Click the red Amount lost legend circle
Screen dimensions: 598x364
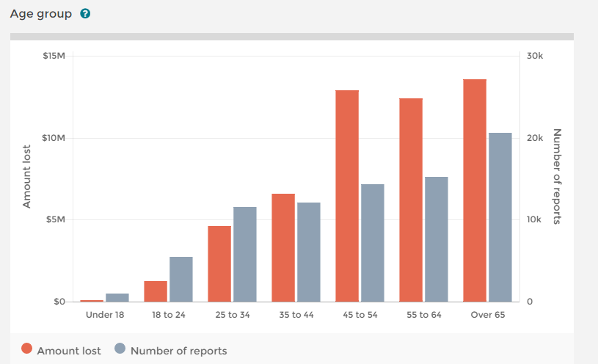pyautogui.click(x=27, y=350)
